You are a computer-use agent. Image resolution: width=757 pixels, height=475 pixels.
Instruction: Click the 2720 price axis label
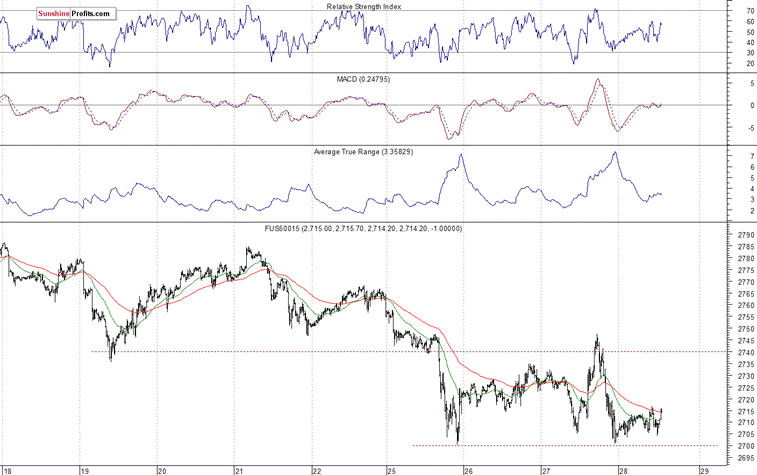tap(746, 399)
